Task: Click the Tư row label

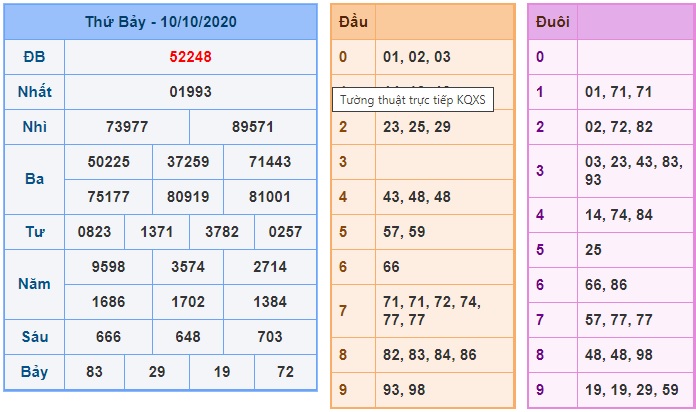Action: pos(35,232)
